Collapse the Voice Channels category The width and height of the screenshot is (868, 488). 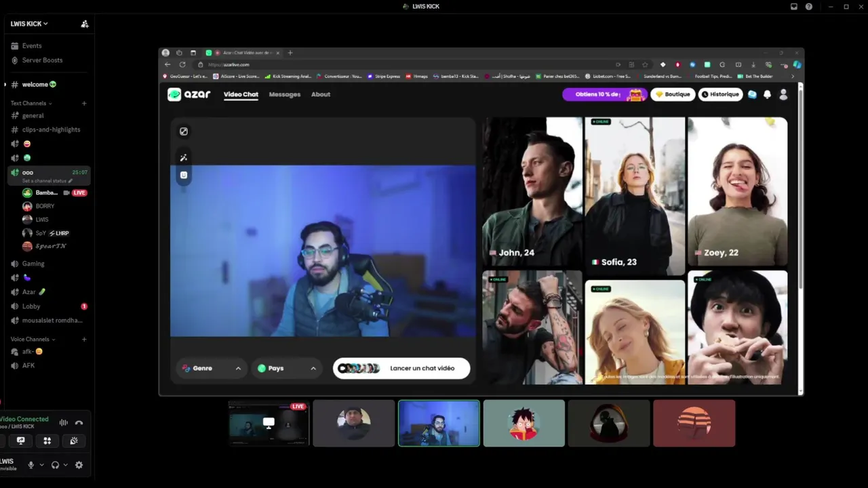[x=33, y=339]
